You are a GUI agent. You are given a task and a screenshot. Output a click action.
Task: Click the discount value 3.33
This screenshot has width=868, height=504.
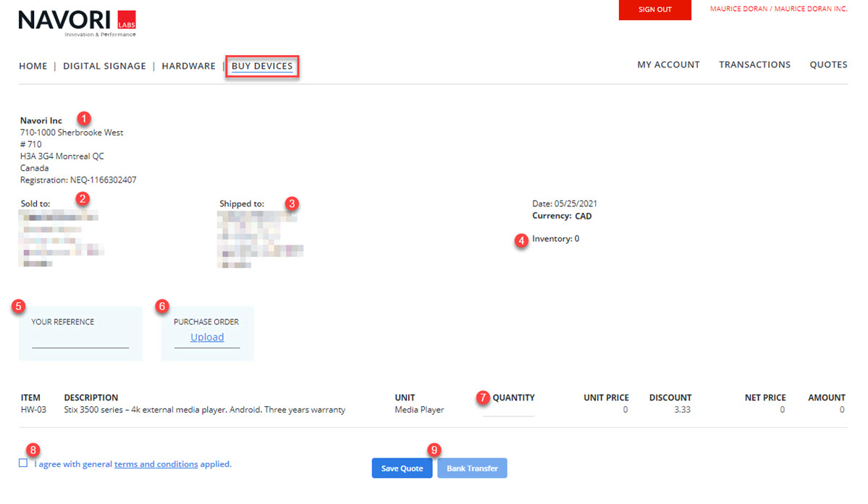682,410
